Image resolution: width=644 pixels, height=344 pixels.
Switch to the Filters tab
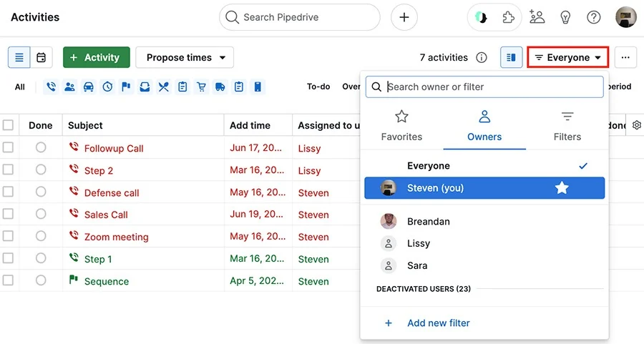click(567, 126)
